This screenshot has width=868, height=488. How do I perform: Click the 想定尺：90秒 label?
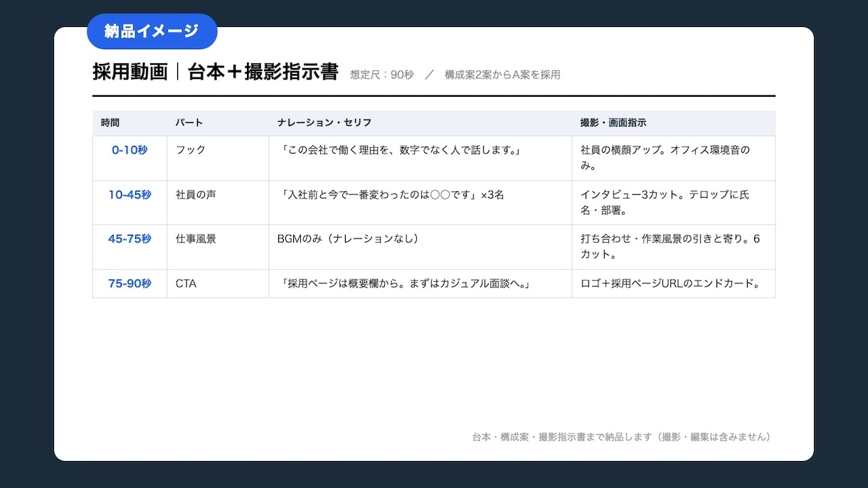pyautogui.click(x=382, y=74)
